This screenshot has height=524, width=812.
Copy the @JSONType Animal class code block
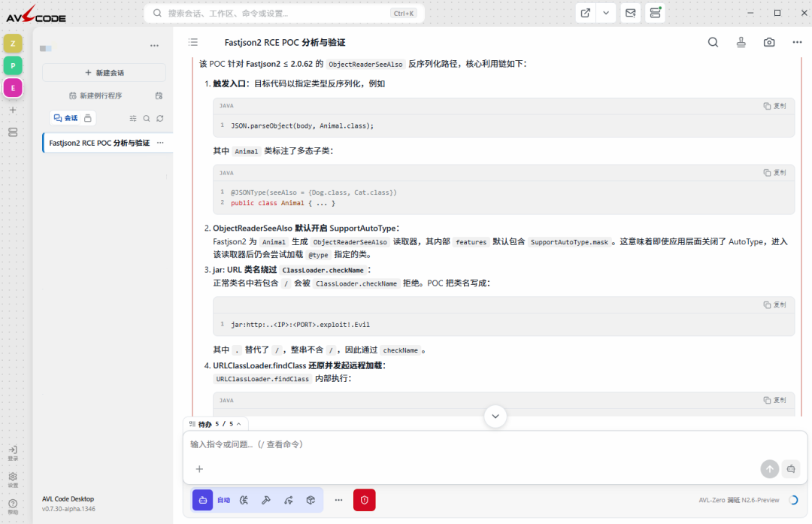point(774,173)
